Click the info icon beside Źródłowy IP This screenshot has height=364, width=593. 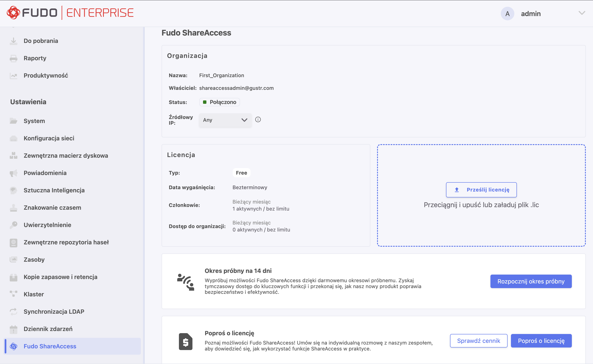(x=258, y=120)
